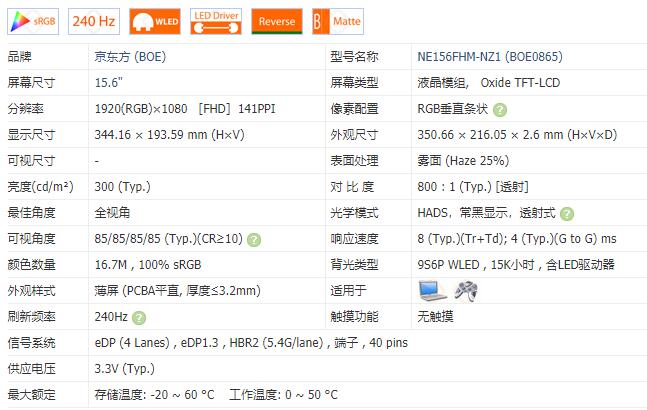
Task: Open help icon after viewing angle 85/85/85/85
Action: (254, 240)
